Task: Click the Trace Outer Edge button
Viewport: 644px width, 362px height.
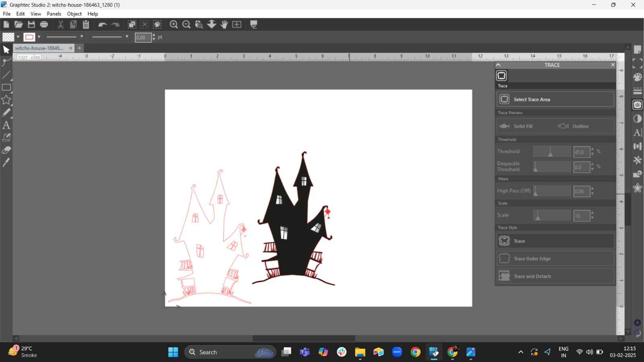Action: [555, 259]
